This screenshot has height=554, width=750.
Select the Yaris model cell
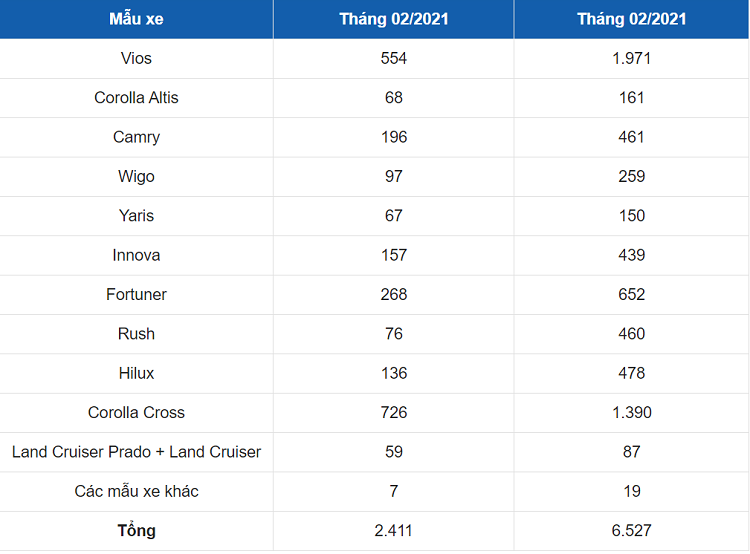136,216
